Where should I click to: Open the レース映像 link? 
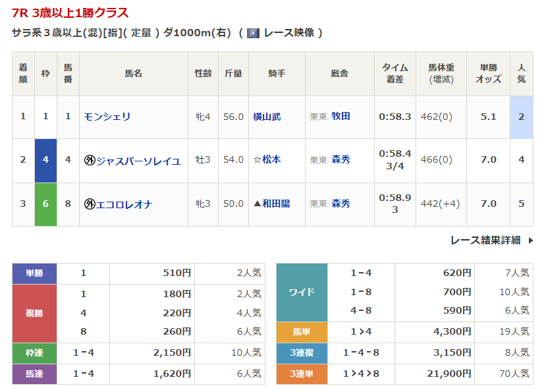[x=289, y=33]
